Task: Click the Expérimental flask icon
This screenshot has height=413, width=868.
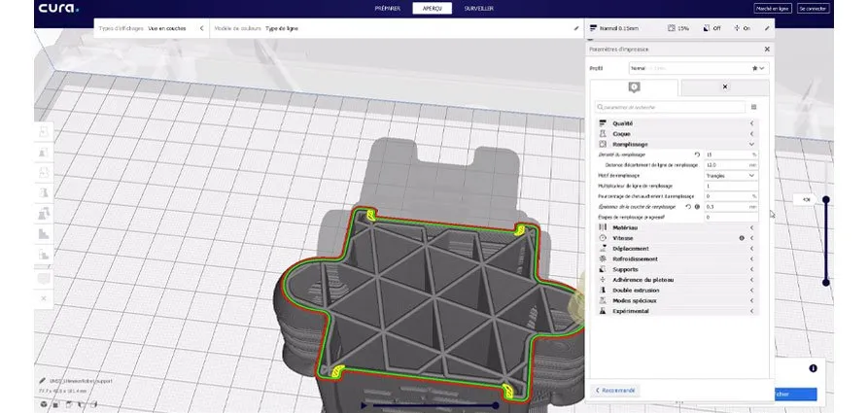Action: coord(603,311)
